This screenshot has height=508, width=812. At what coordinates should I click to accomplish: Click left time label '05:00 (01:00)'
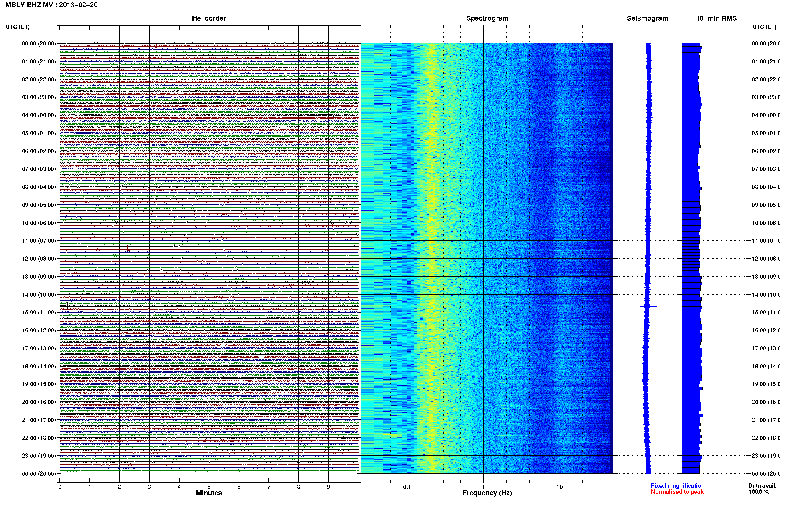point(39,133)
